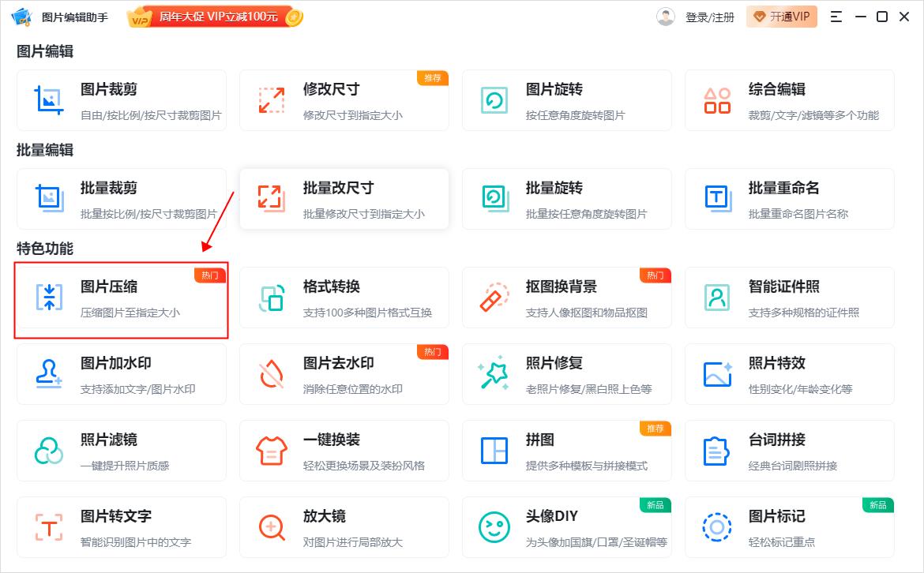Open the hamburger menu at top right
The height and width of the screenshot is (573, 924).
tap(835, 16)
